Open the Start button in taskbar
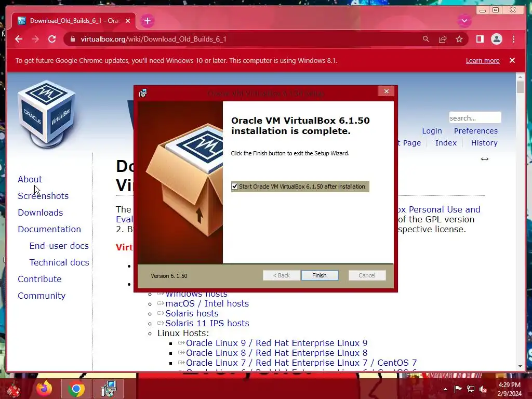 coord(14,389)
